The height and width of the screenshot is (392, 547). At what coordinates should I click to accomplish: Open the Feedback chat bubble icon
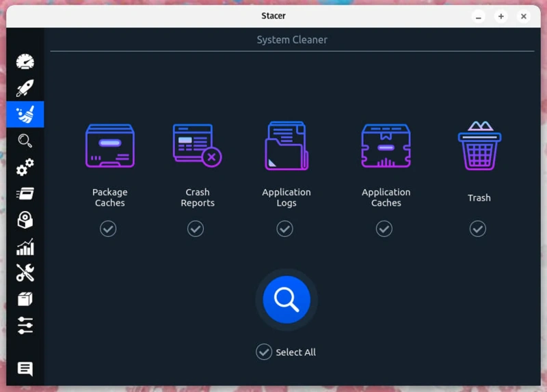pyautogui.click(x=25, y=369)
